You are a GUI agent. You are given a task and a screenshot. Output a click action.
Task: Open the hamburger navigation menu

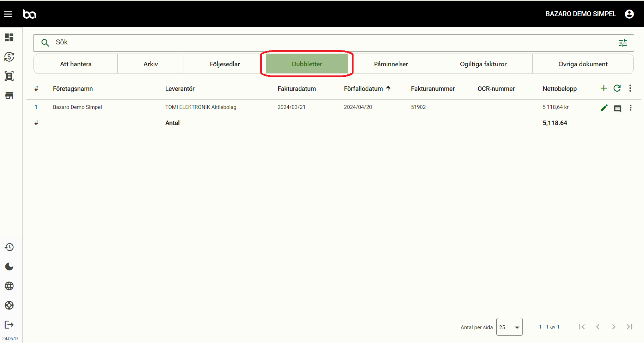(x=8, y=14)
